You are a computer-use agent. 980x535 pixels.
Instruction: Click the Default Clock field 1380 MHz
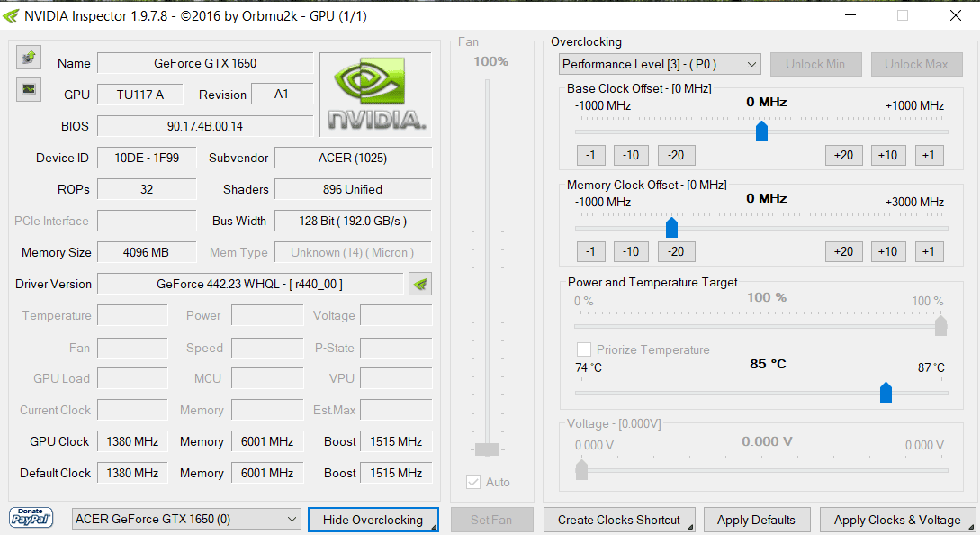132,473
